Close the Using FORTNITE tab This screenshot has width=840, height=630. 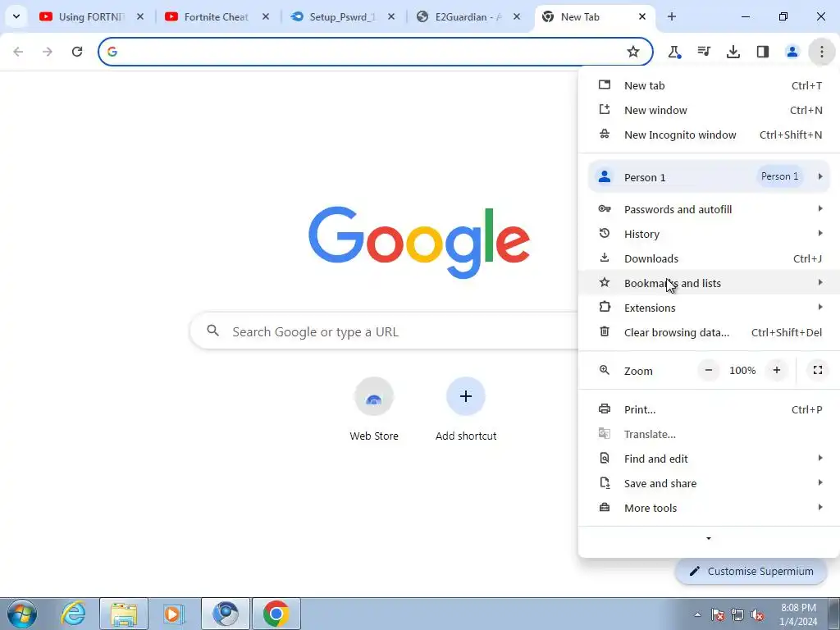click(x=140, y=16)
